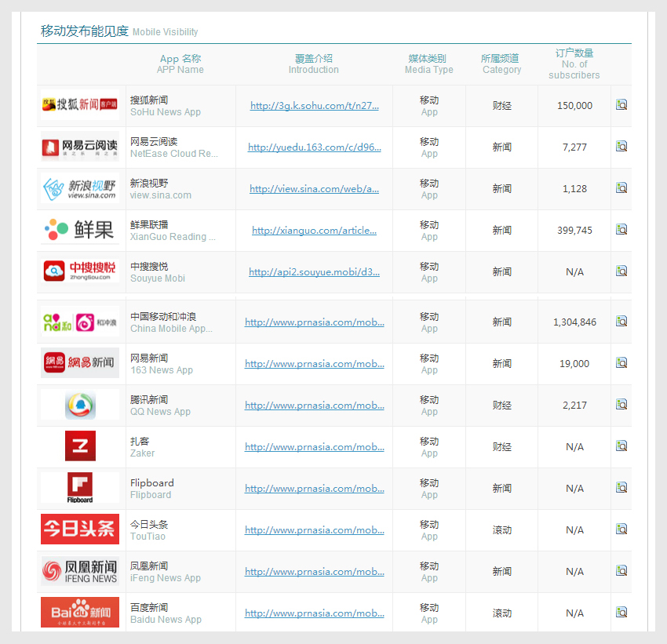Screen dimensions: 667x644
Task: Follow the view.sina.com/web introduction link
Action: click(314, 189)
